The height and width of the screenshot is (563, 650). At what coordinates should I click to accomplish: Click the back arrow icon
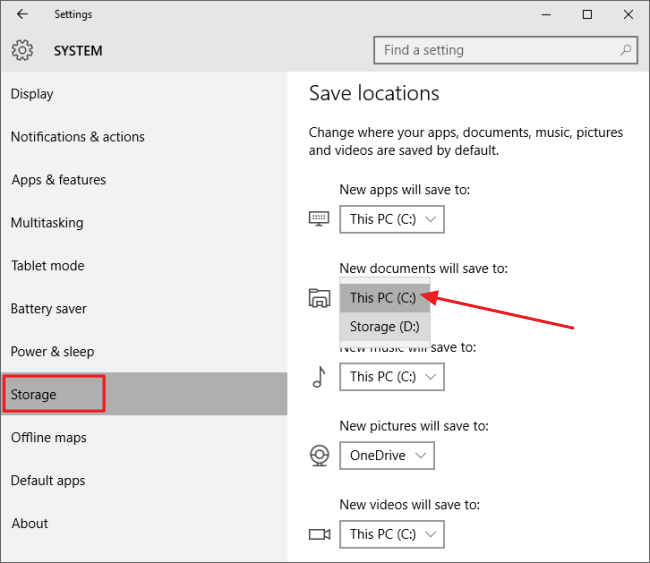pyautogui.click(x=23, y=14)
